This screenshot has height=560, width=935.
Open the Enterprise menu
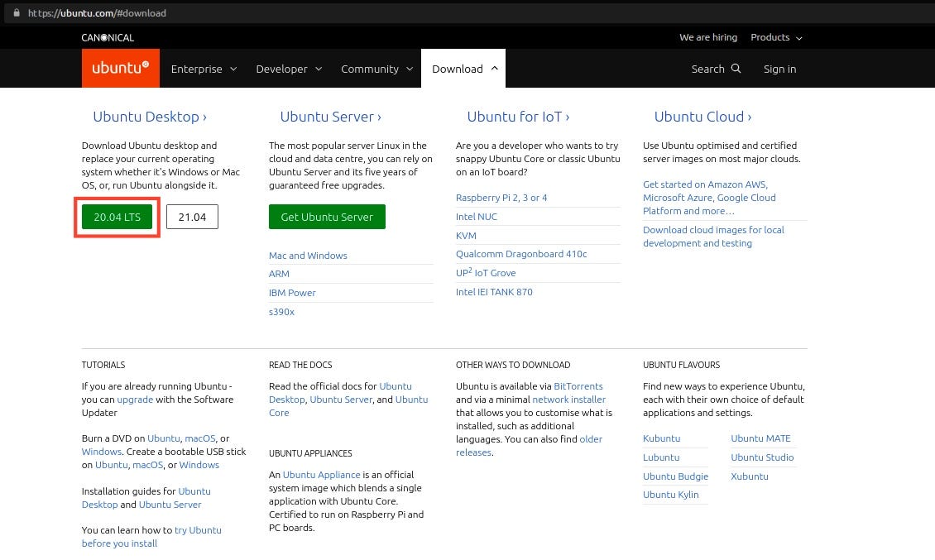(204, 69)
